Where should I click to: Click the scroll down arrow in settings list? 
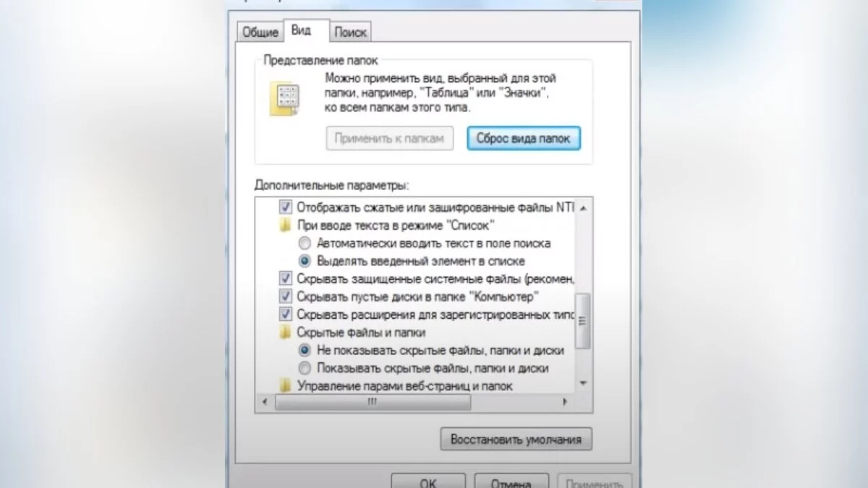583,382
